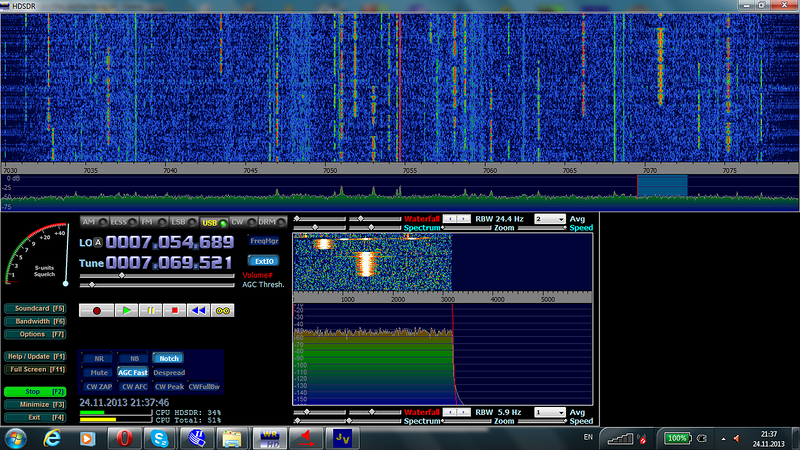
Task: Click the Tune frequency display 0007.069.521
Action: coord(169,263)
